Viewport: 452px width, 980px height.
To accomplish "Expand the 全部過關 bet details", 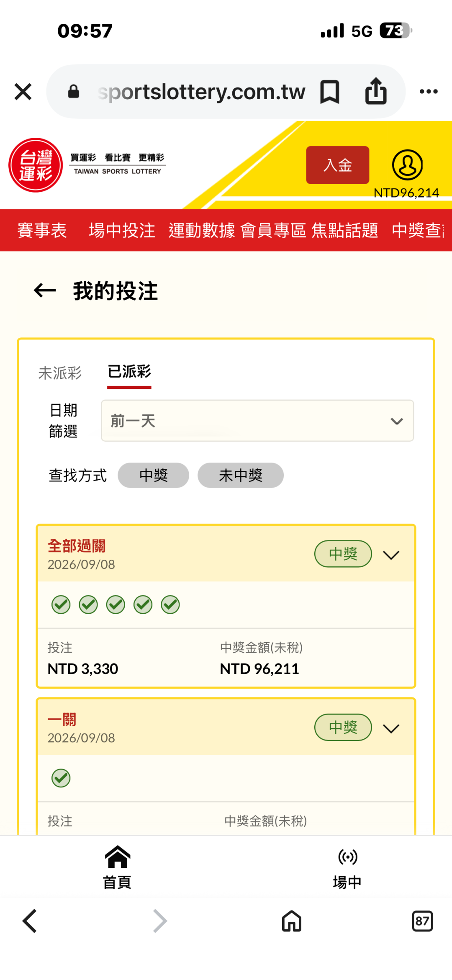I will pos(391,555).
